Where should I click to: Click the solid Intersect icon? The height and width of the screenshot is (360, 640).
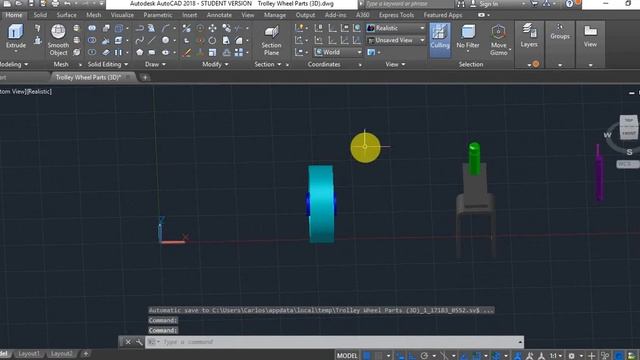(92, 52)
